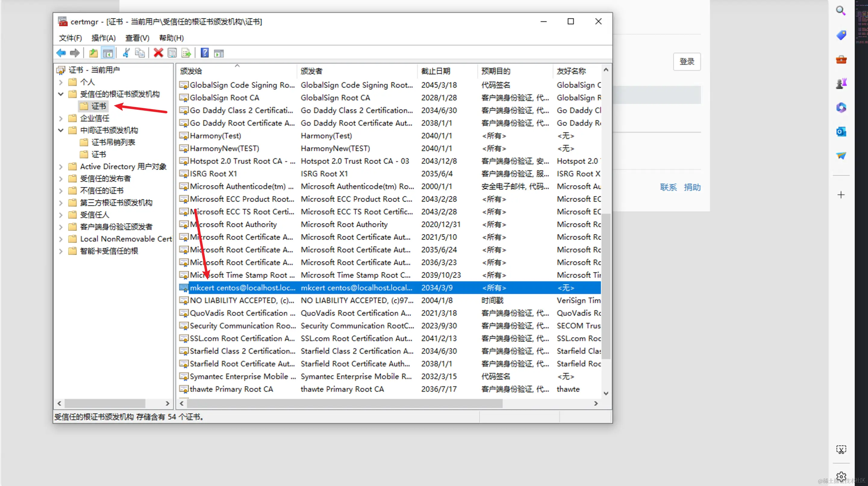Click the screenshot icon near sidebar bottom
This screenshot has width=868, height=486.
[841, 450]
